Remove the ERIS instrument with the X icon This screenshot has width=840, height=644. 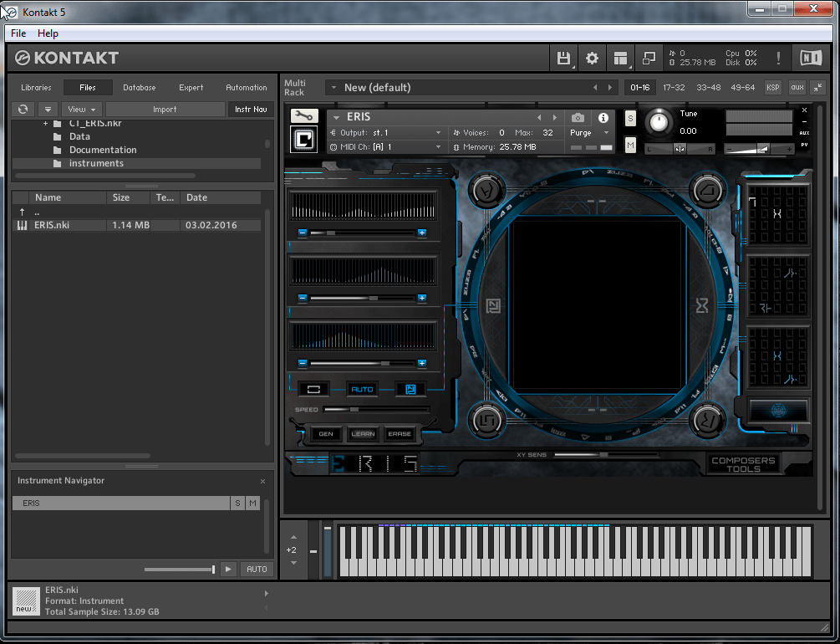804,110
